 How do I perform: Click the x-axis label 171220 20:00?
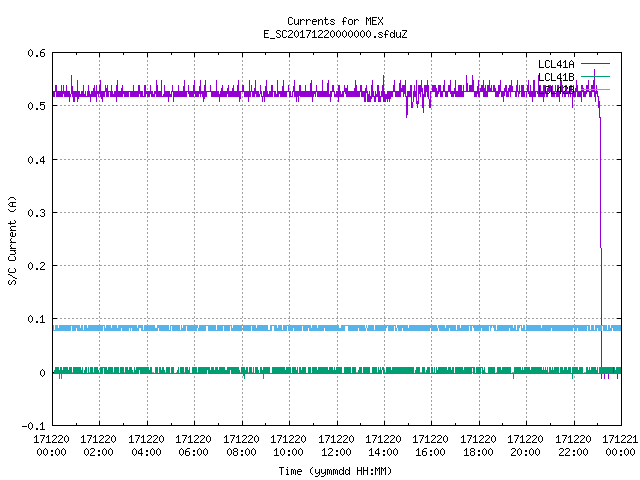coord(525,446)
